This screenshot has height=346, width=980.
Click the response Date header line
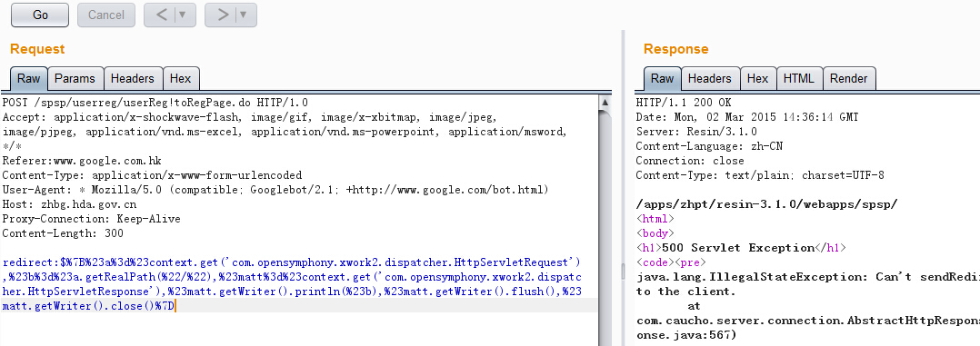point(747,117)
